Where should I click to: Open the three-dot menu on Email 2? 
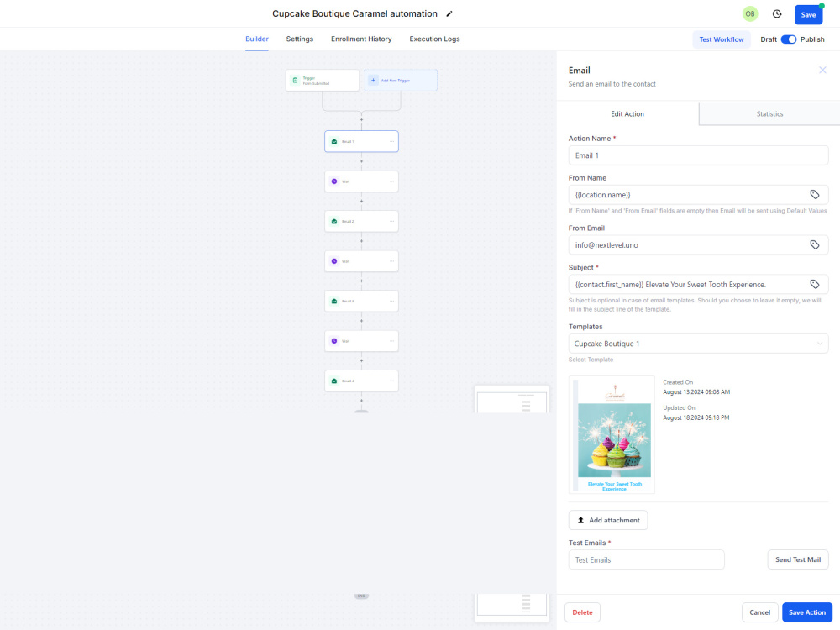point(392,221)
